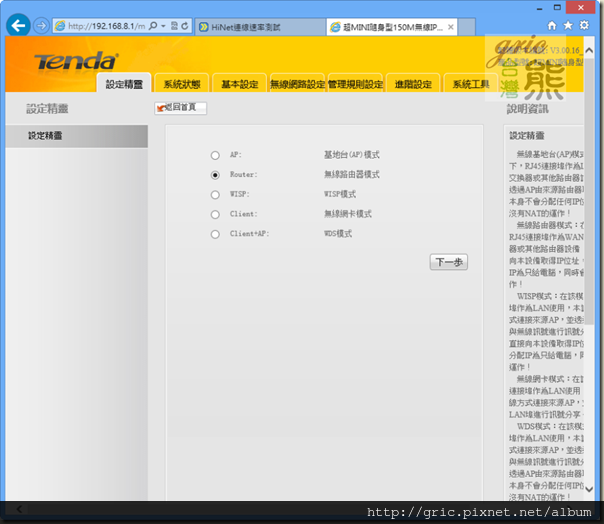Open the 管理規則設定 tab
Viewport: 604px width, 524px height.
click(355, 83)
